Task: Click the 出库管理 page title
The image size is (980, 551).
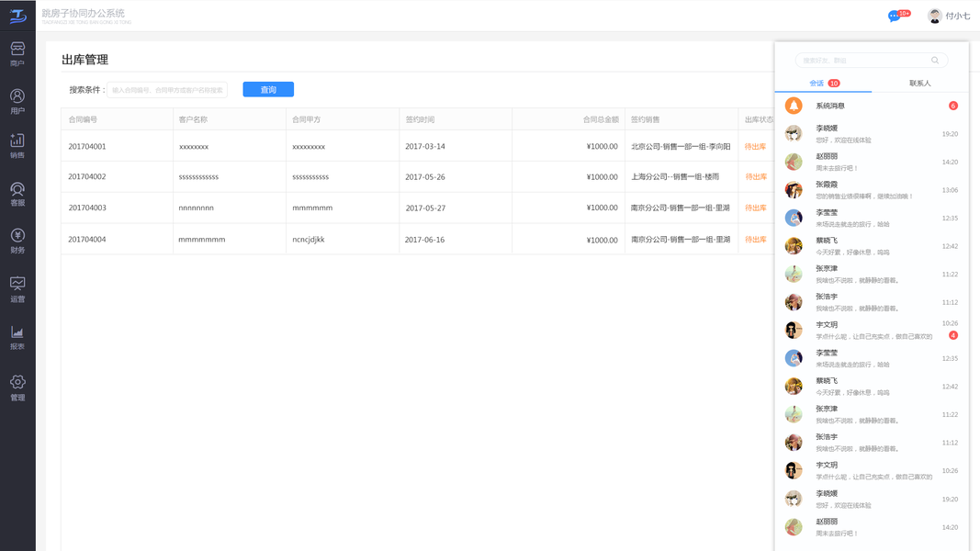Action: (x=85, y=60)
